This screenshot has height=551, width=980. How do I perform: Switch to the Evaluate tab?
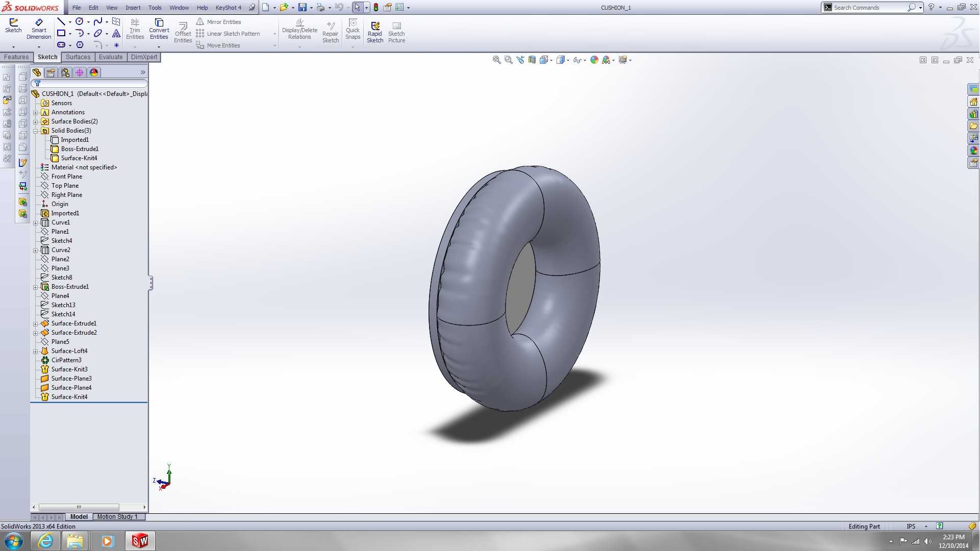[x=111, y=57]
